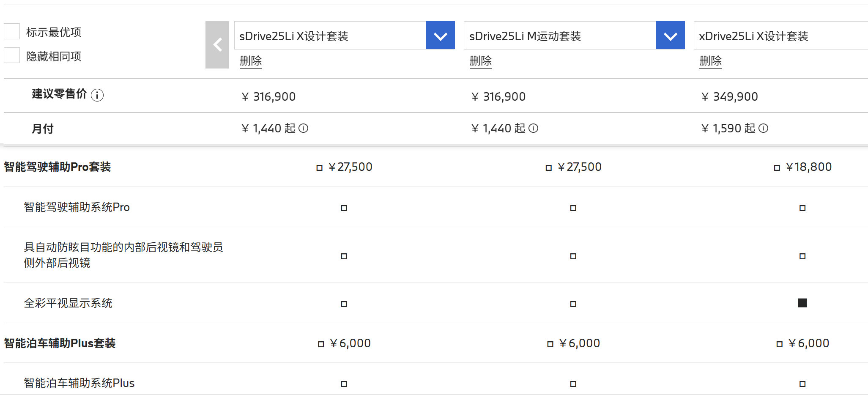
Task: Open info icon next to 建议零售价
Action: coord(97,95)
